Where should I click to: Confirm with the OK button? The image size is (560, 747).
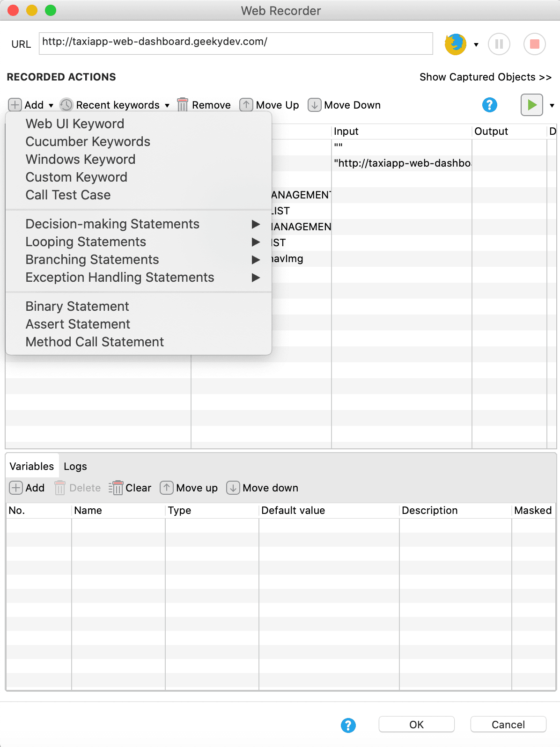(416, 725)
